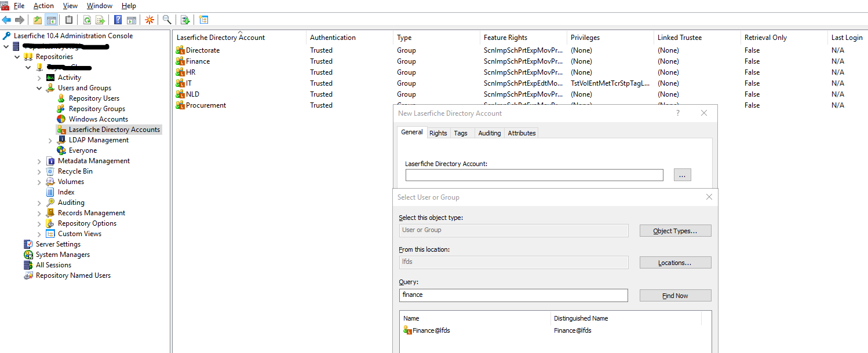Image resolution: width=868 pixels, height=353 pixels.
Task: Click the dialog's question mark help button
Action: (678, 113)
